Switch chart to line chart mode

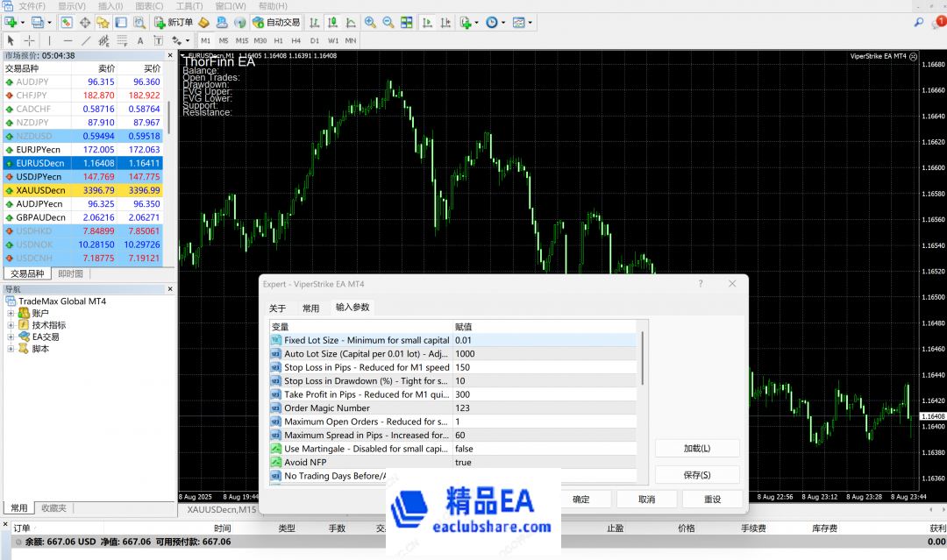351,22
